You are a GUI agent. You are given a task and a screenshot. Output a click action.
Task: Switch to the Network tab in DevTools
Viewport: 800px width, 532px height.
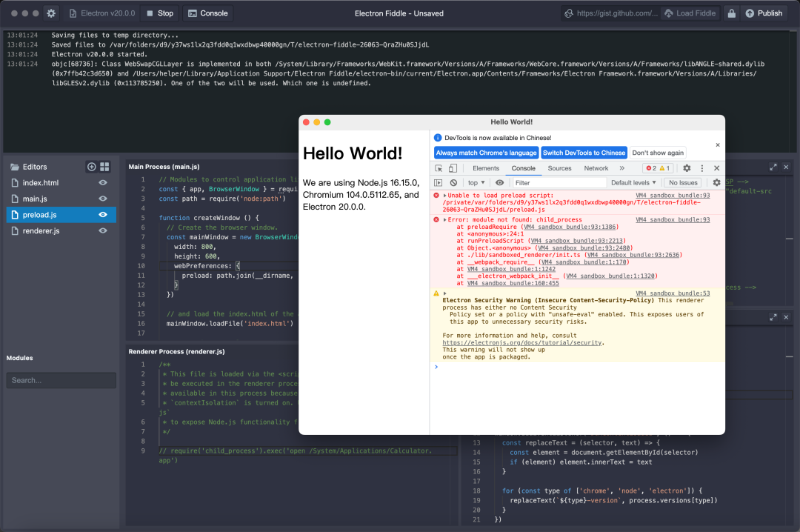596,168
